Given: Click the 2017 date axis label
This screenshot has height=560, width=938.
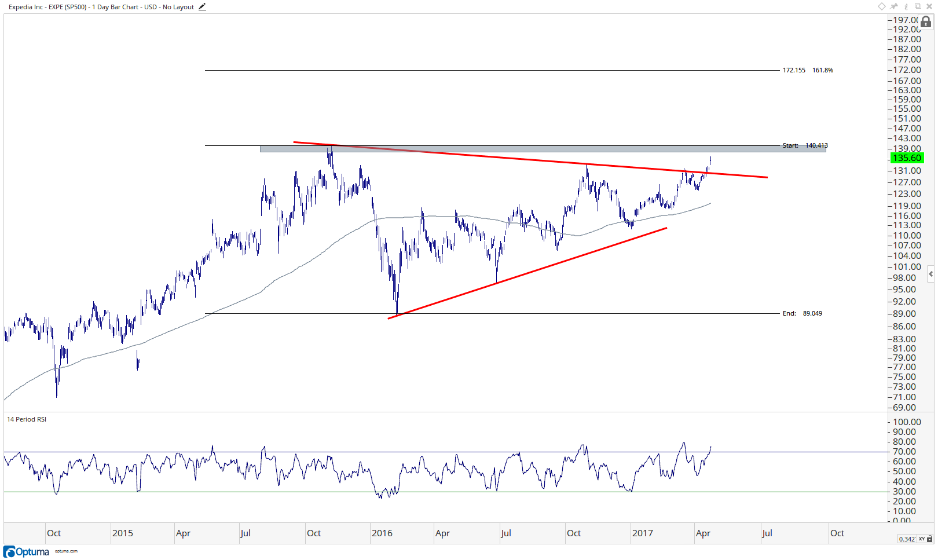Looking at the screenshot, I should [643, 533].
